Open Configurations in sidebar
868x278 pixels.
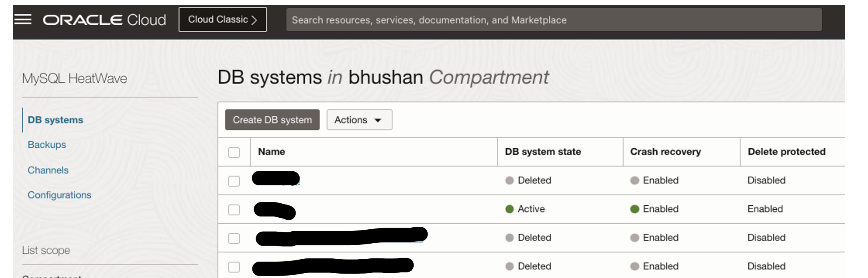click(59, 195)
